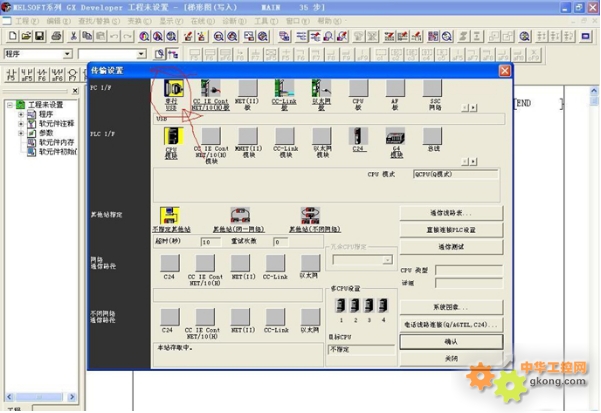The width and height of the screenshot is (601, 413).
Task: Click the F6 normally-closed contact icon
Action: click(42, 74)
